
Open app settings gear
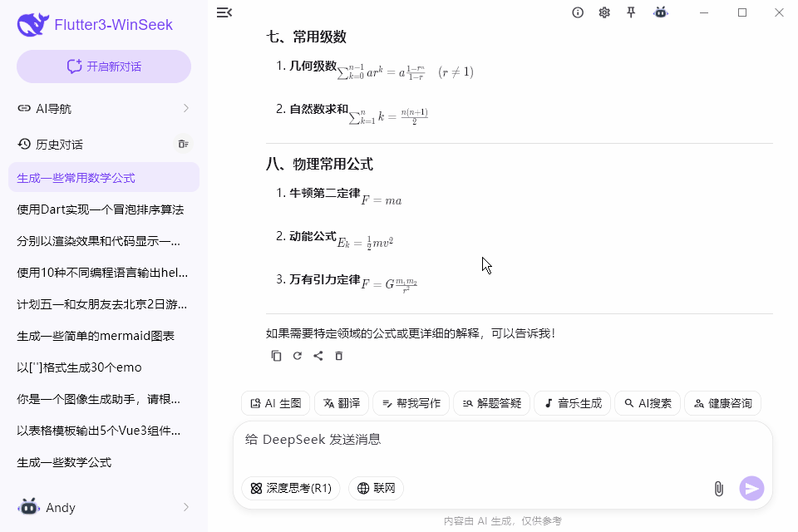coord(604,12)
